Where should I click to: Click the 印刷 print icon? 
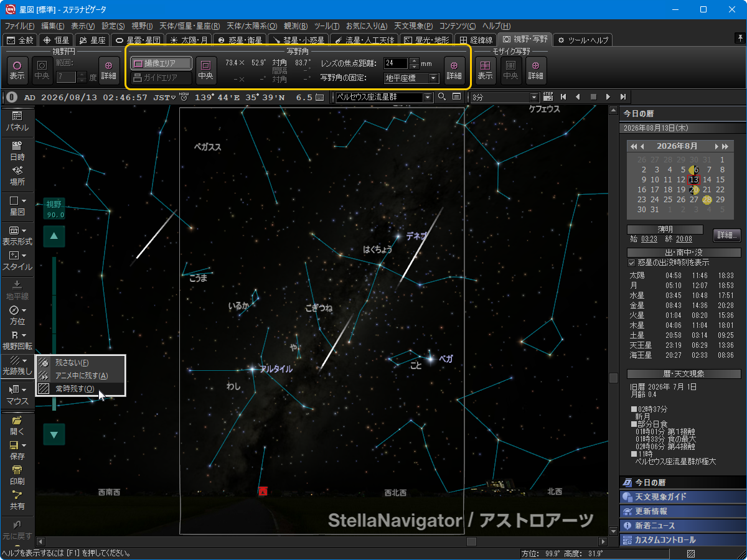(x=17, y=475)
